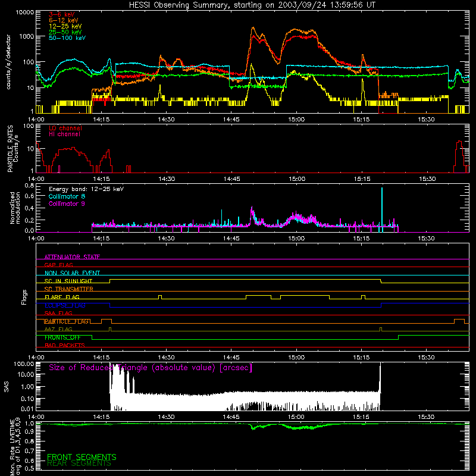Click the '0.10' tick of SAS panel
This screenshot has height=476, width=476.
pos(28,399)
